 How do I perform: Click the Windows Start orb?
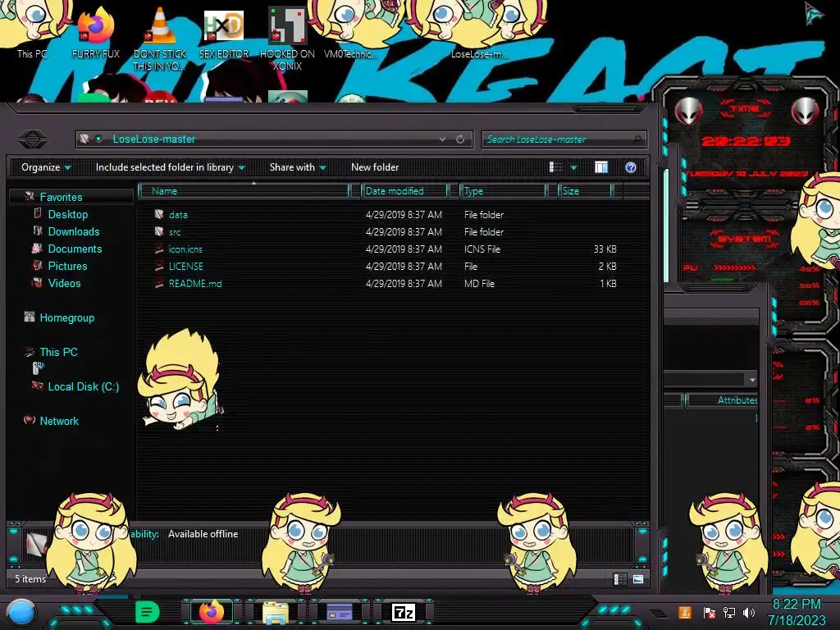tap(21, 613)
